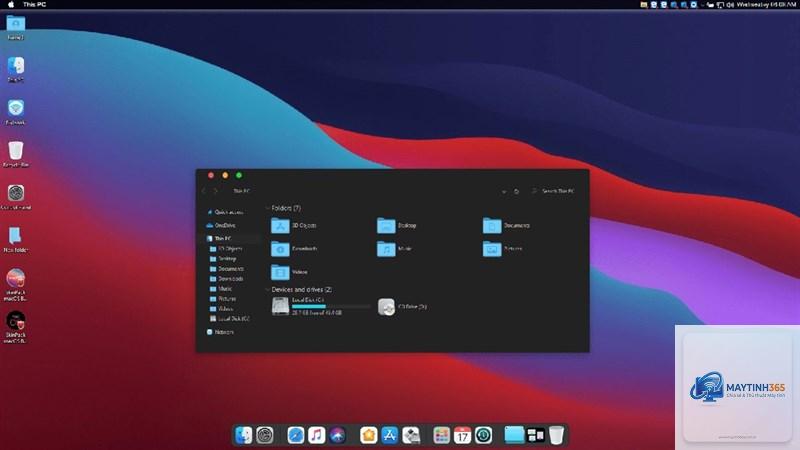The width and height of the screenshot is (800, 450).
Task: Open the address bar history dropdown
Action: point(504,191)
